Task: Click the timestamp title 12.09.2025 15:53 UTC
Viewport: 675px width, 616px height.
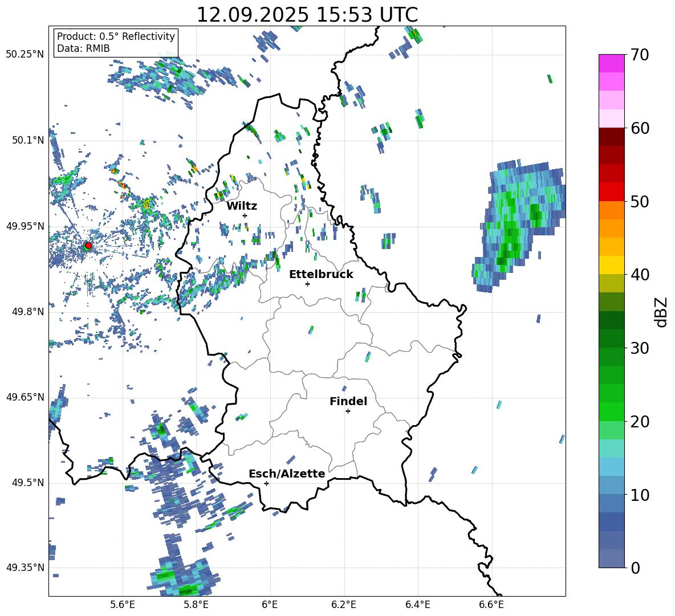Action: click(x=307, y=15)
